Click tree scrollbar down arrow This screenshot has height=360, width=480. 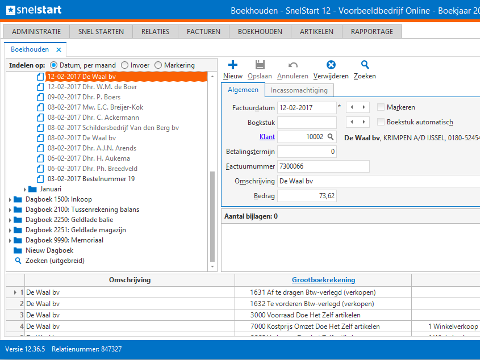(212, 267)
